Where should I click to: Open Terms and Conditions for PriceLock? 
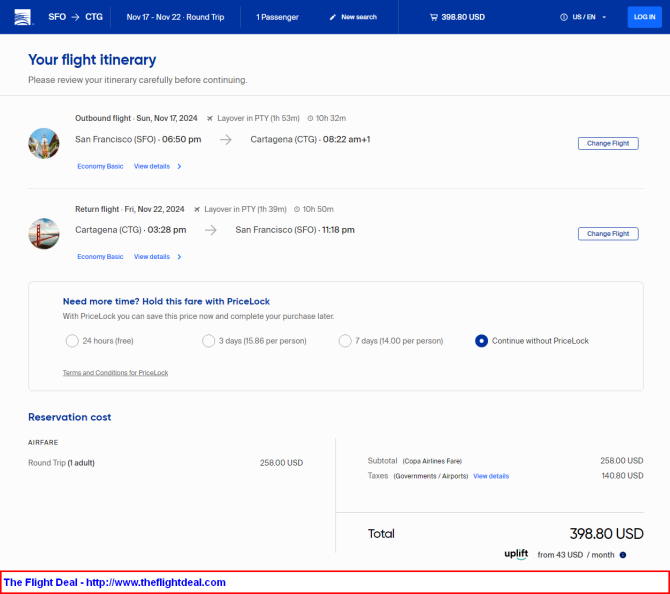click(x=115, y=373)
